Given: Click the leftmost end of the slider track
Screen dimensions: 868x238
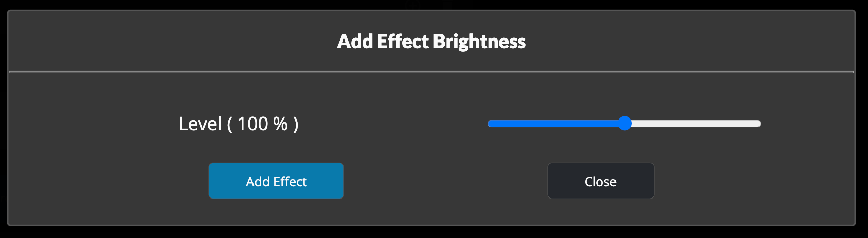Looking at the screenshot, I should [490, 124].
